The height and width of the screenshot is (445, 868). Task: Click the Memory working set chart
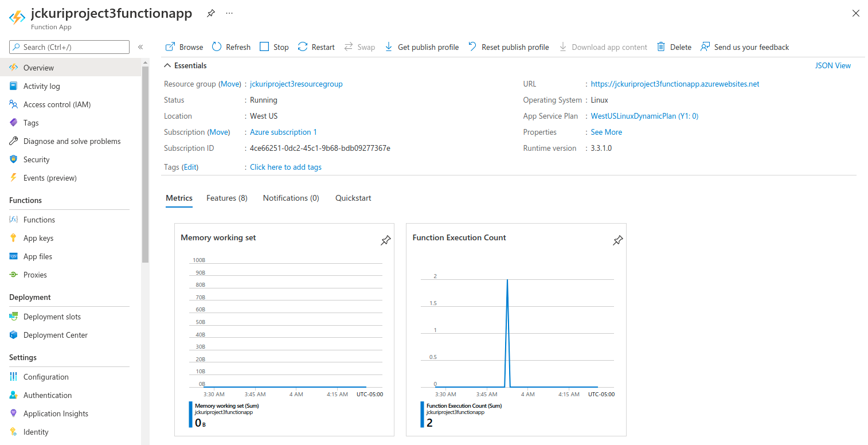click(x=284, y=330)
